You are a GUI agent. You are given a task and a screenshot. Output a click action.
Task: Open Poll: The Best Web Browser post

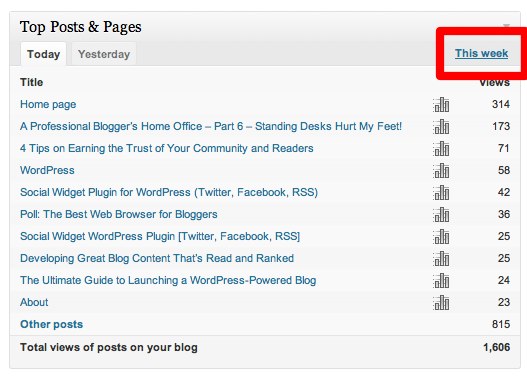(x=119, y=214)
